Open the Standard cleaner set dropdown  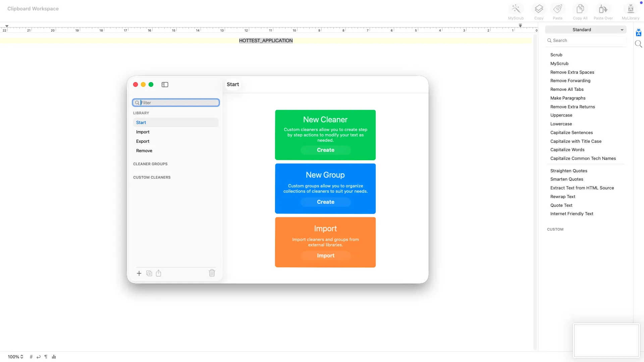pos(585,30)
